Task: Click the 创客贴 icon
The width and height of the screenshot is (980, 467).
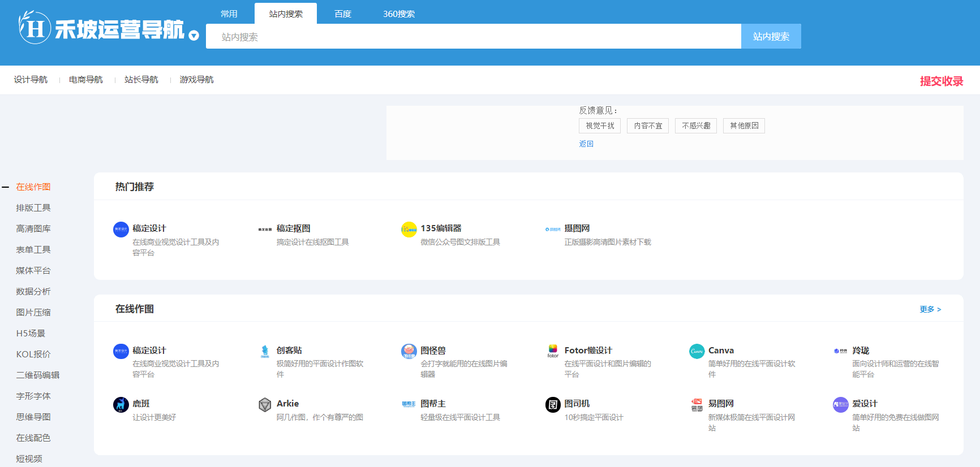Action: point(265,352)
